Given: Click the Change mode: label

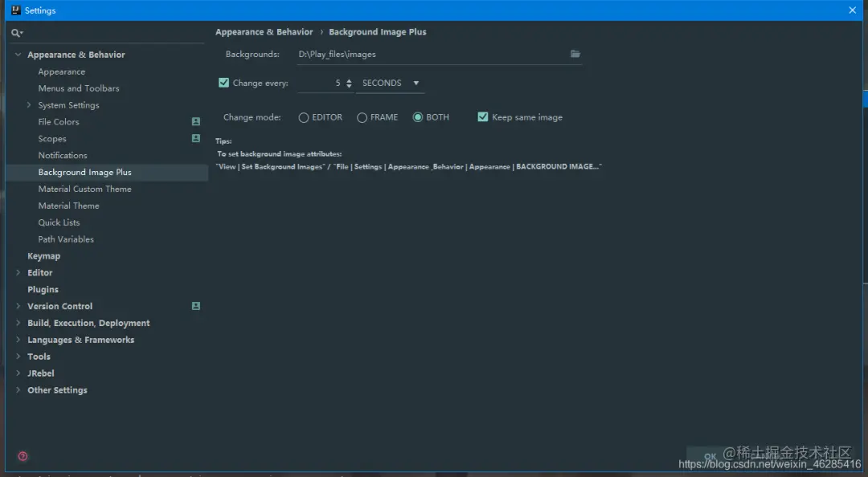Looking at the screenshot, I should click(x=252, y=117).
